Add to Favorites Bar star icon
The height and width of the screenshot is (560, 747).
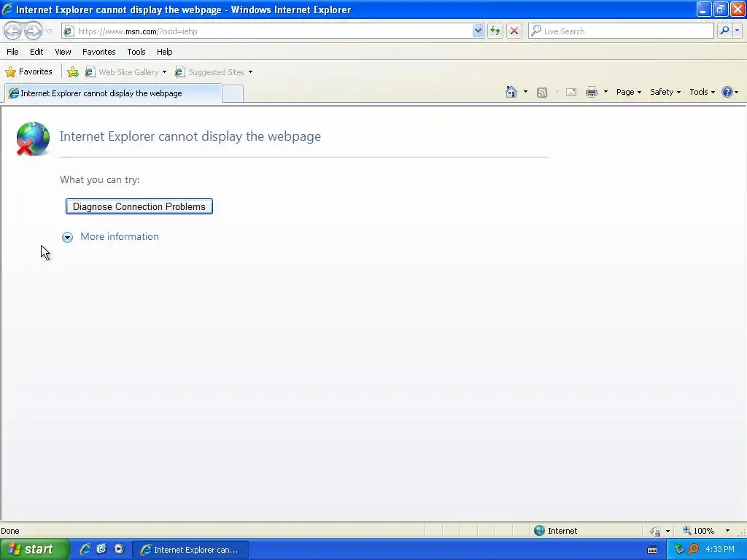coord(73,72)
